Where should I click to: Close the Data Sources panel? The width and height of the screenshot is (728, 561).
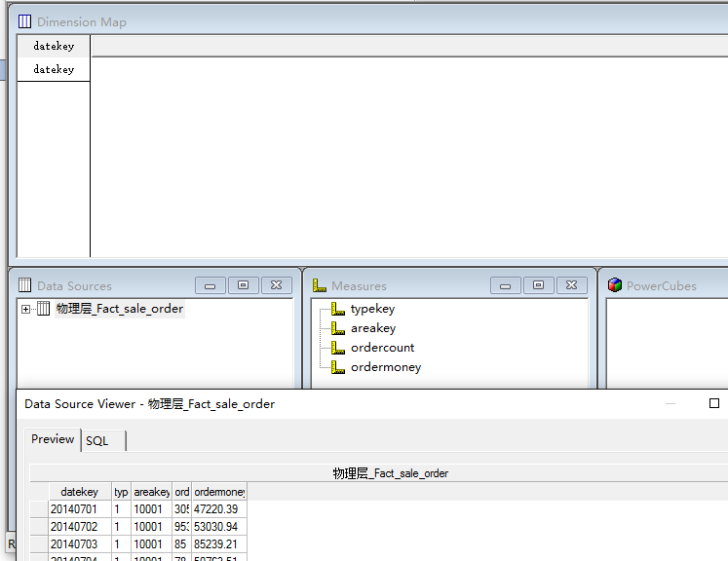[x=277, y=285]
